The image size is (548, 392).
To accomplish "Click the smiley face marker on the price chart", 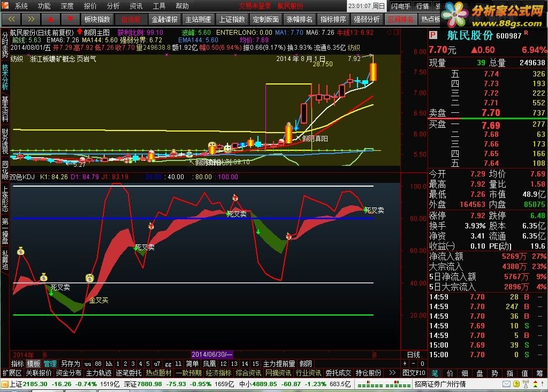I will coord(227,149).
